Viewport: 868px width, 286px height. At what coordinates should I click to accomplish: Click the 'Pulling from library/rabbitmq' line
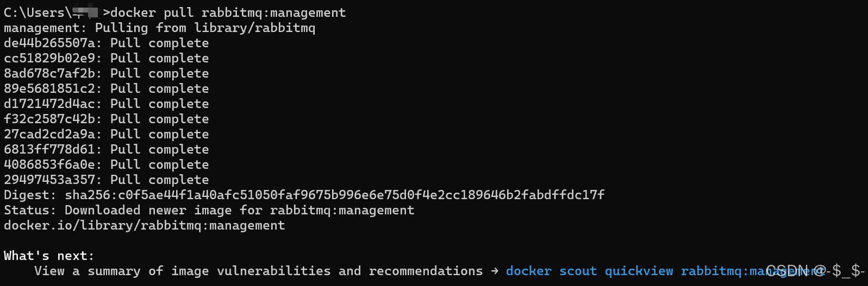point(159,28)
